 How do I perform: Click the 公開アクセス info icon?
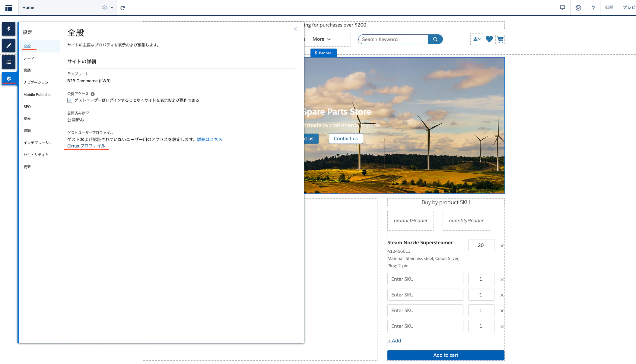click(93, 94)
